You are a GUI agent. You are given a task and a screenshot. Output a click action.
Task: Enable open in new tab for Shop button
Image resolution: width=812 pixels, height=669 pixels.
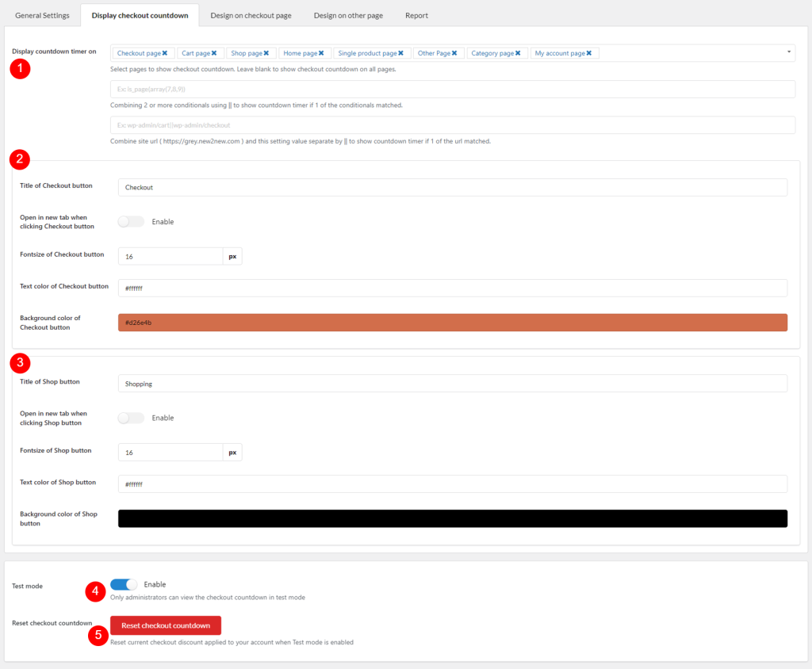coord(130,418)
